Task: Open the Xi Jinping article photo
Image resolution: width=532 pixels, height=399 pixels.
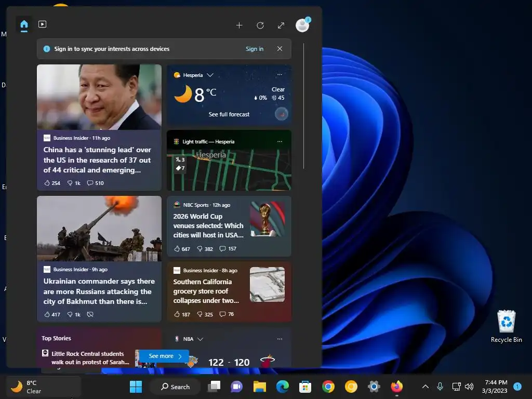Action: (x=99, y=97)
